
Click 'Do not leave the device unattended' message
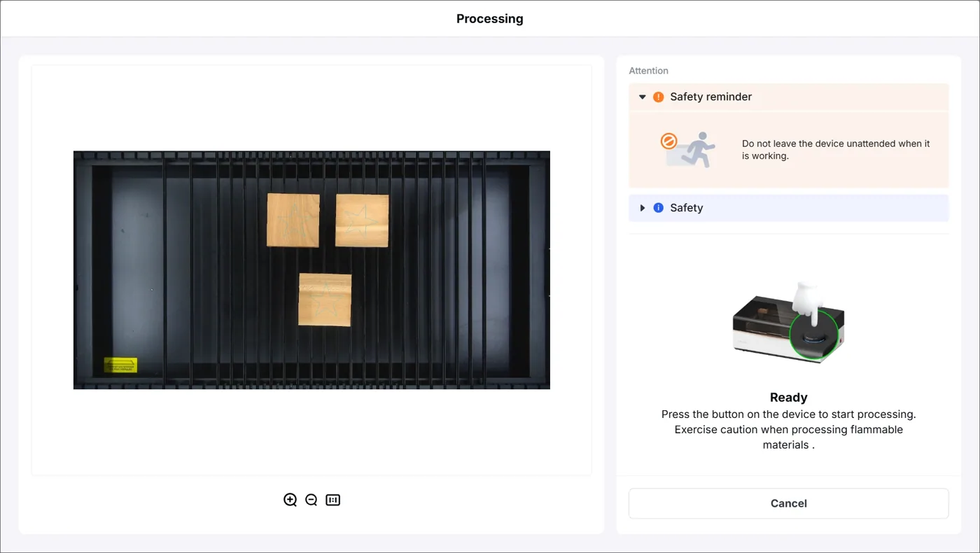[836, 150]
